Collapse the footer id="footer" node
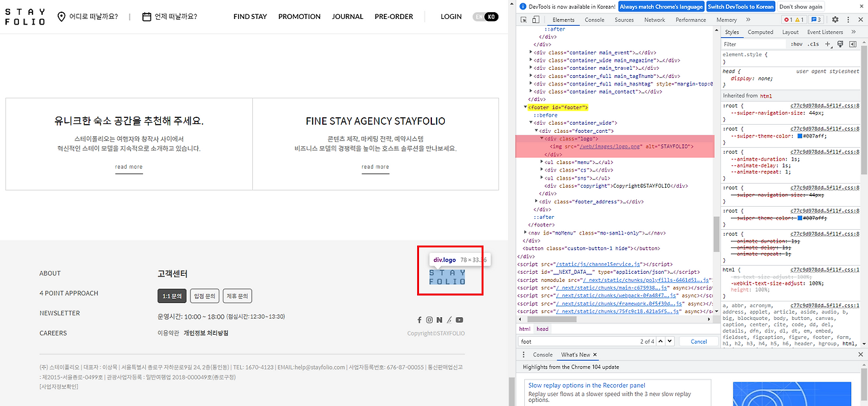The height and width of the screenshot is (406, 868). coord(526,107)
